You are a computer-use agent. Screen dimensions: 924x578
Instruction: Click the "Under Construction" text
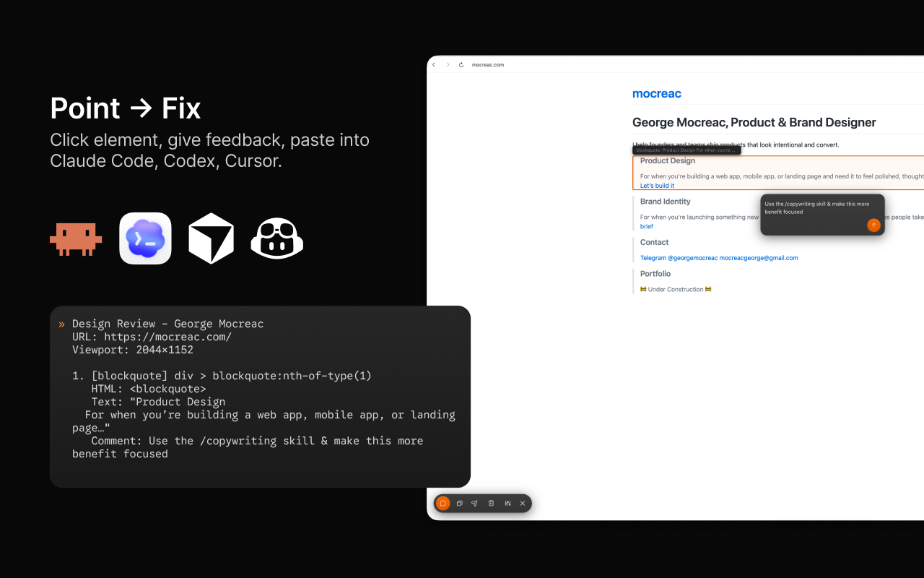click(x=676, y=289)
